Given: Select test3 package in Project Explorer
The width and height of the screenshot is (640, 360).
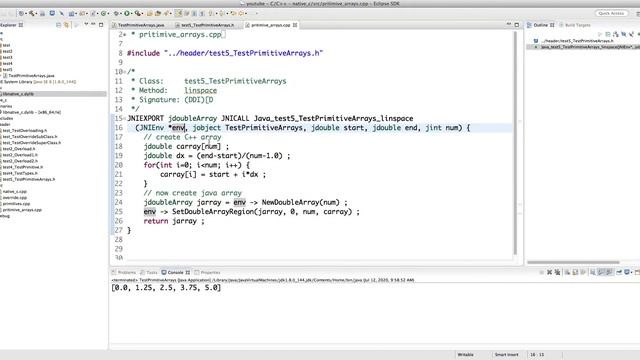Looking at the screenshot, I should (7, 57).
